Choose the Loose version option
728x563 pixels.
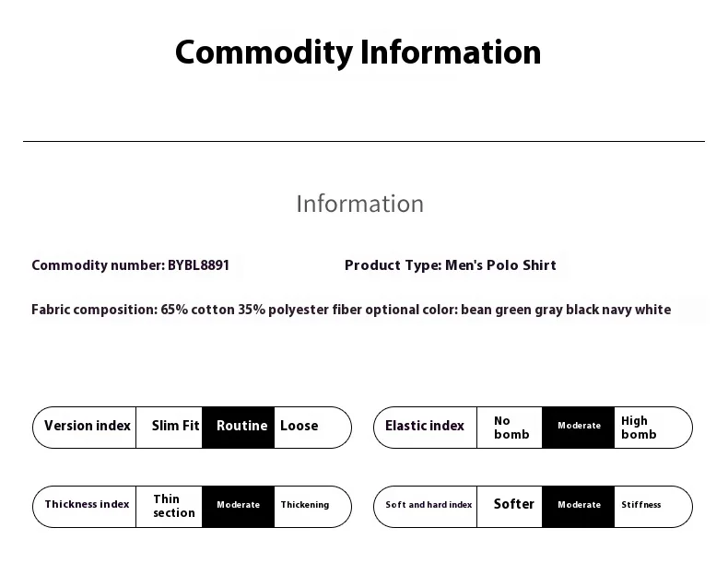pyautogui.click(x=299, y=427)
